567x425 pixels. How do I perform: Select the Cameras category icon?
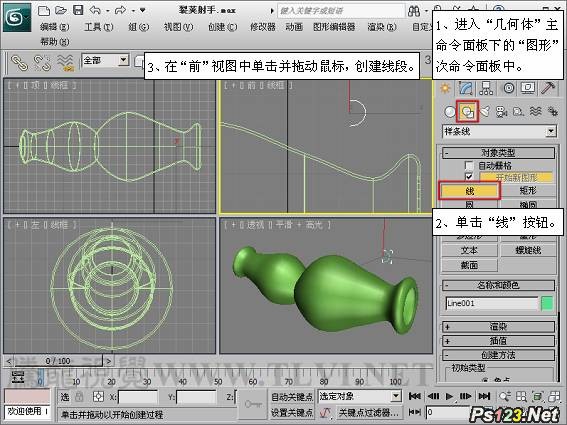[x=502, y=112]
